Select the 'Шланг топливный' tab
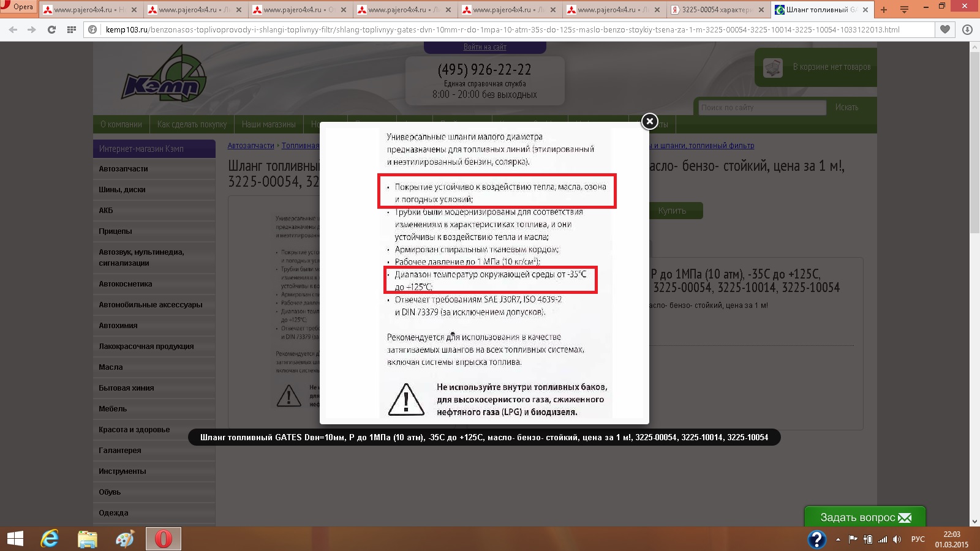 (823, 10)
